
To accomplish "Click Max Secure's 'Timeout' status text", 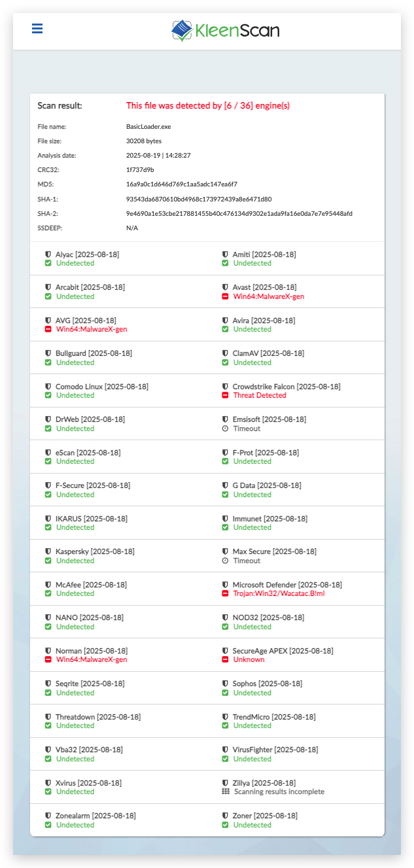I will [x=247, y=561].
